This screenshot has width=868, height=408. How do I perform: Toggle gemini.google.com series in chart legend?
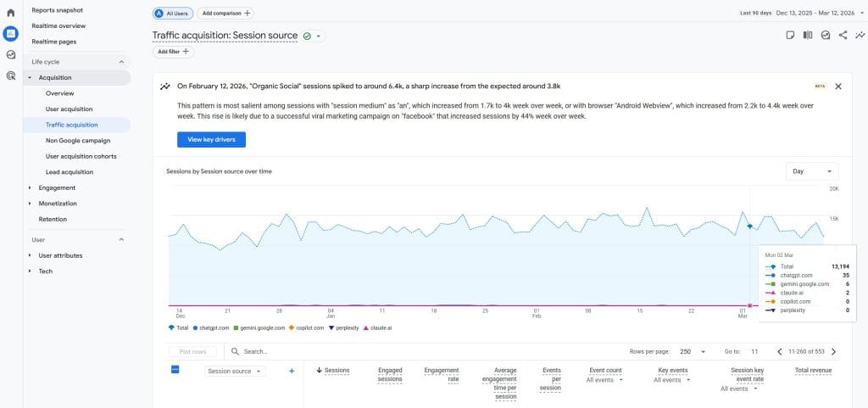pos(259,327)
